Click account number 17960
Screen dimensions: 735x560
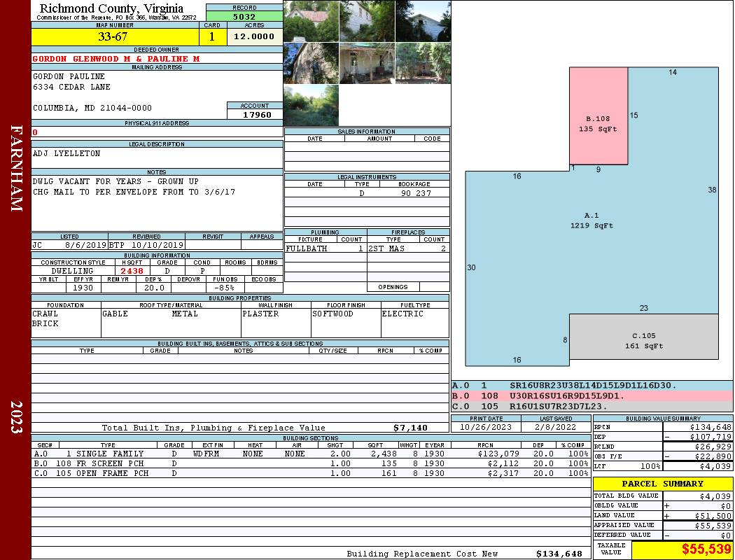click(x=257, y=114)
